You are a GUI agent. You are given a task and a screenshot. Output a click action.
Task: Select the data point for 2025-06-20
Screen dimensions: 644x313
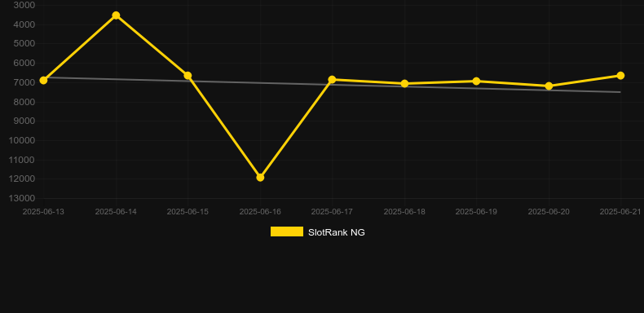549,86
